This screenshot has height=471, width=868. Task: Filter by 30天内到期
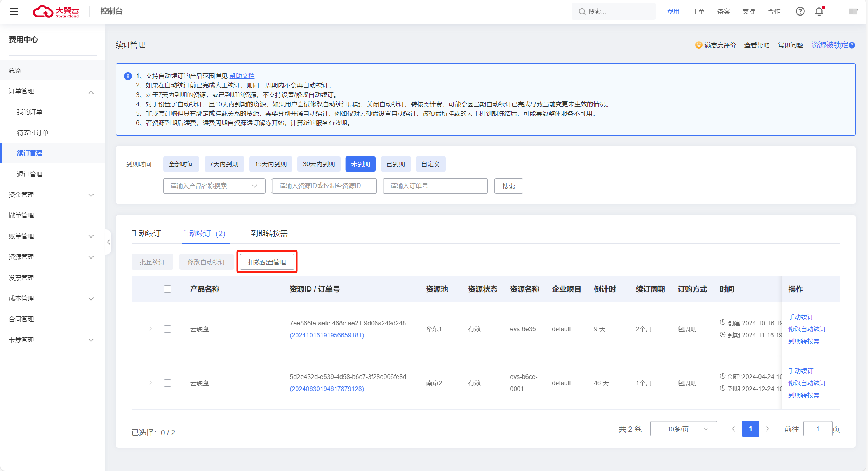point(319,164)
